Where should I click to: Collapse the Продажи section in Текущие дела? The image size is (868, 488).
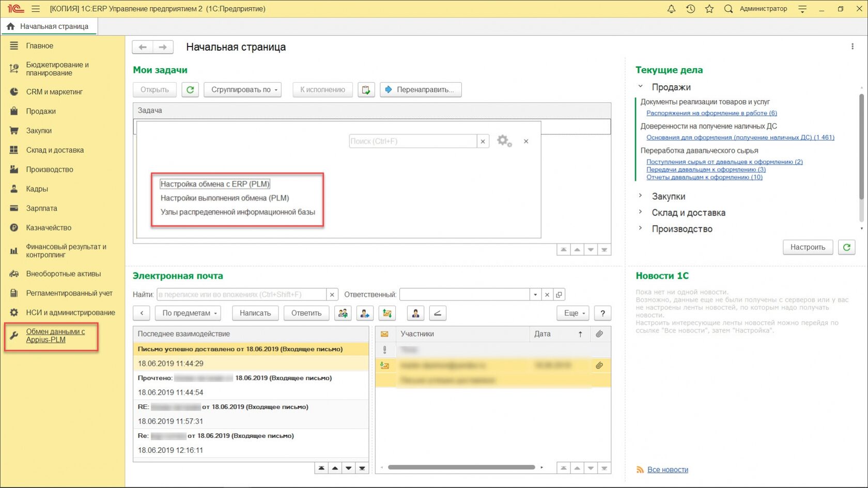tap(640, 87)
